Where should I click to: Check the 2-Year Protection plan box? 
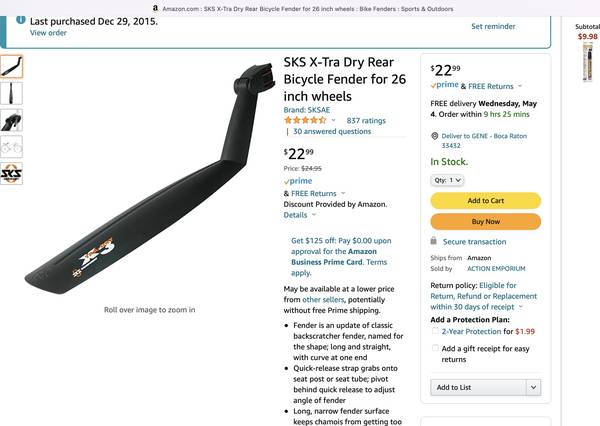436,331
